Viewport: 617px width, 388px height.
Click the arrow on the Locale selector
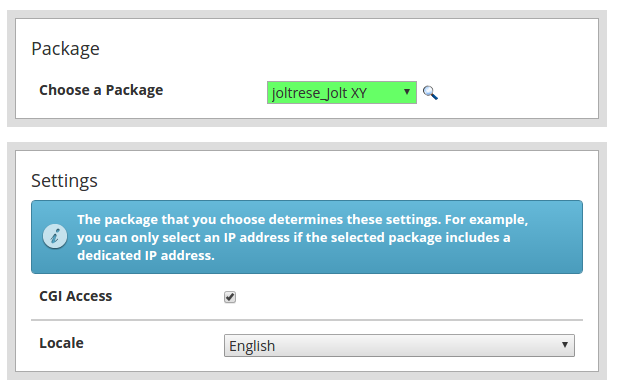pyautogui.click(x=565, y=344)
